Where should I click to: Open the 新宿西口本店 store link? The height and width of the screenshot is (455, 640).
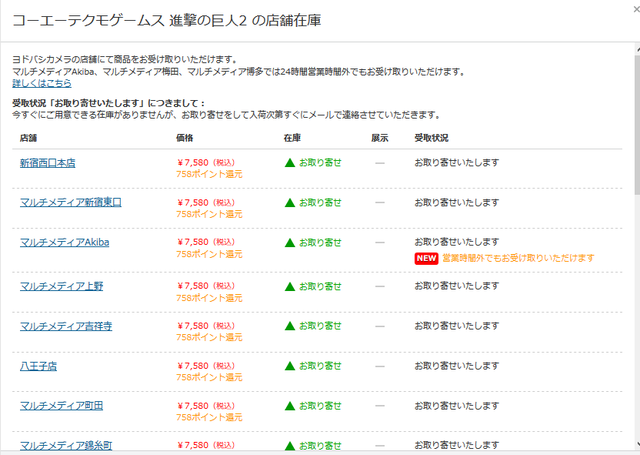(47, 163)
